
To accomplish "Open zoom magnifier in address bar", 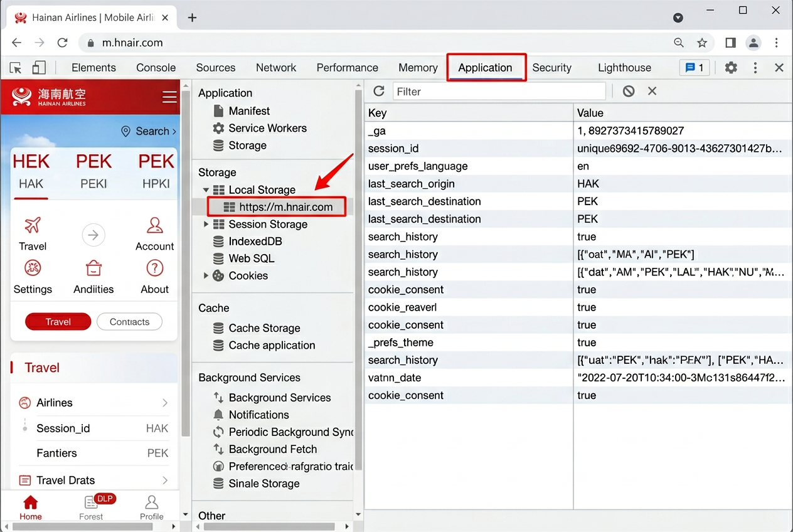I will click(679, 43).
